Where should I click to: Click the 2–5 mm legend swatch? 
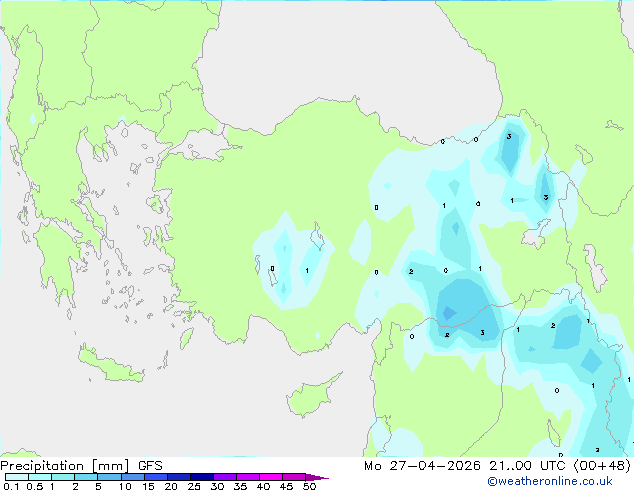pyautogui.click(x=86, y=477)
